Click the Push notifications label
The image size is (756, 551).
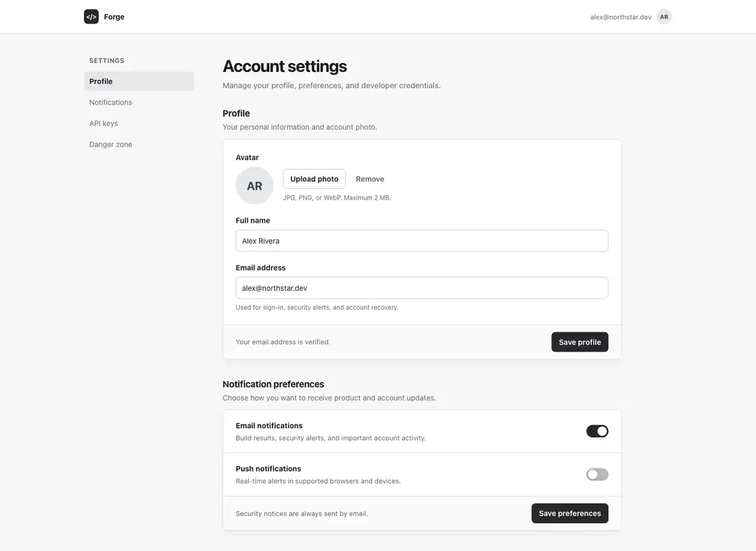(268, 469)
